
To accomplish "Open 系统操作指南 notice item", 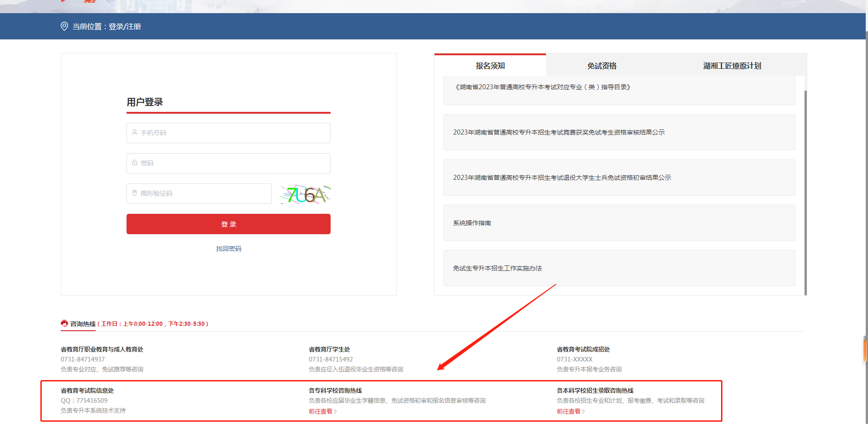I will tap(472, 223).
